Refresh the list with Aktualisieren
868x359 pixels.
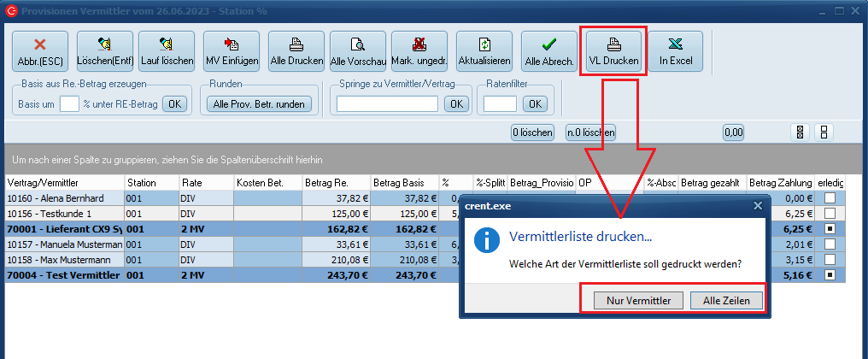tap(484, 52)
